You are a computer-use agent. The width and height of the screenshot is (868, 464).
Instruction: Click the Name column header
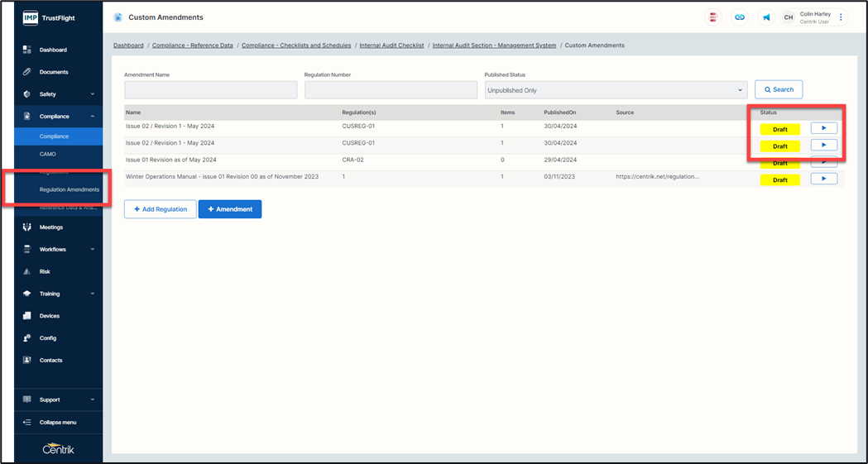(x=133, y=112)
